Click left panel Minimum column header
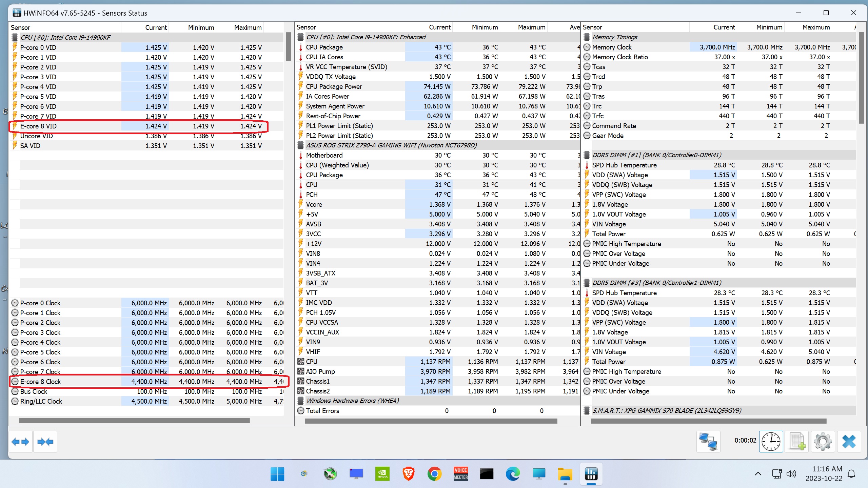This screenshot has height=488, width=868. tap(192, 27)
